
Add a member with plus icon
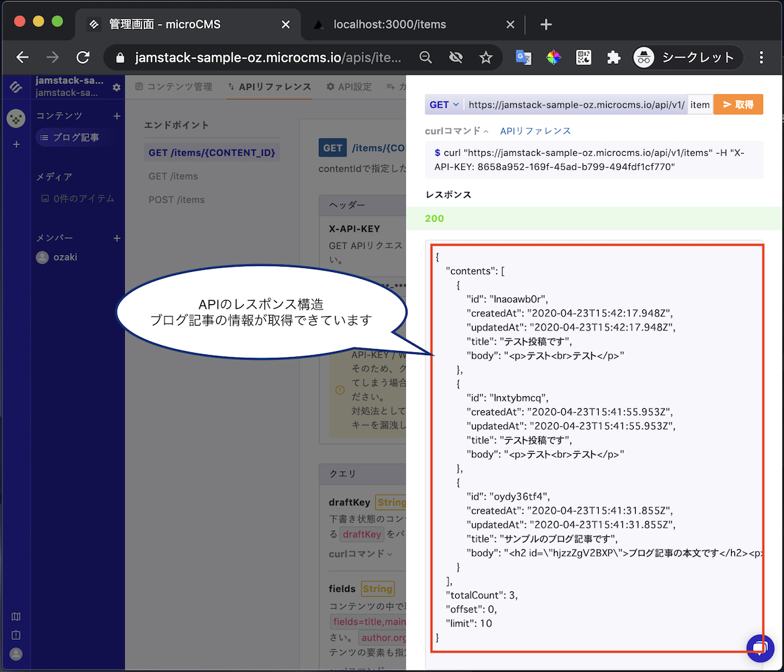pos(117,238)
